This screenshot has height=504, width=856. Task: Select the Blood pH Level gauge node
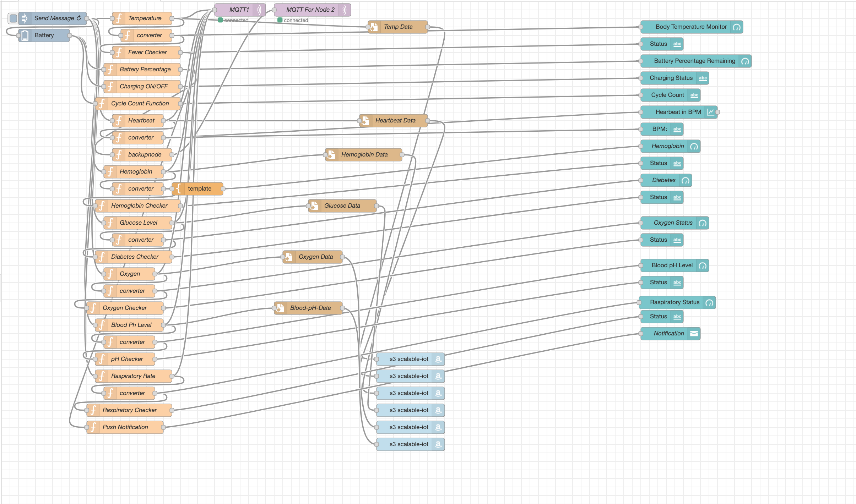click(672, 265)
